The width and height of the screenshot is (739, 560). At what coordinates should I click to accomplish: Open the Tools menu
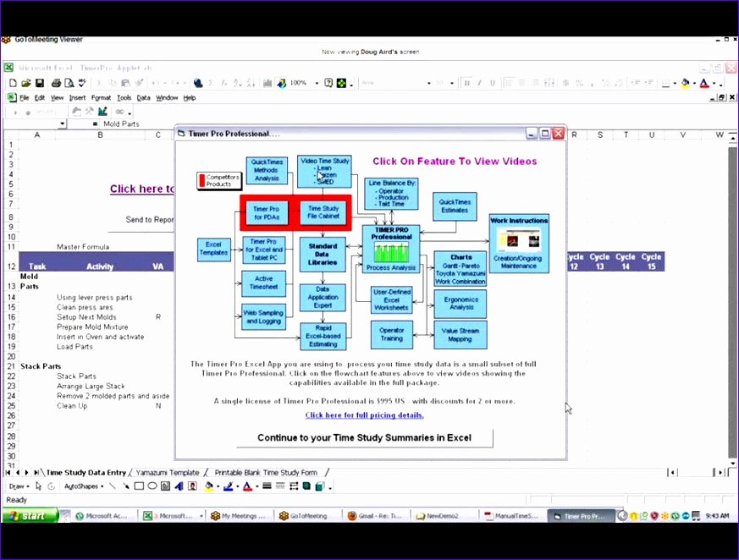click(124, 98)
